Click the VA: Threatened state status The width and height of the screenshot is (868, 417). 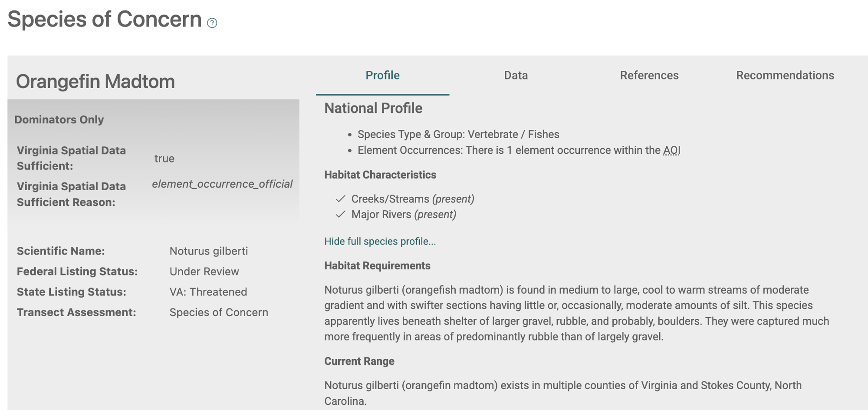208,292
